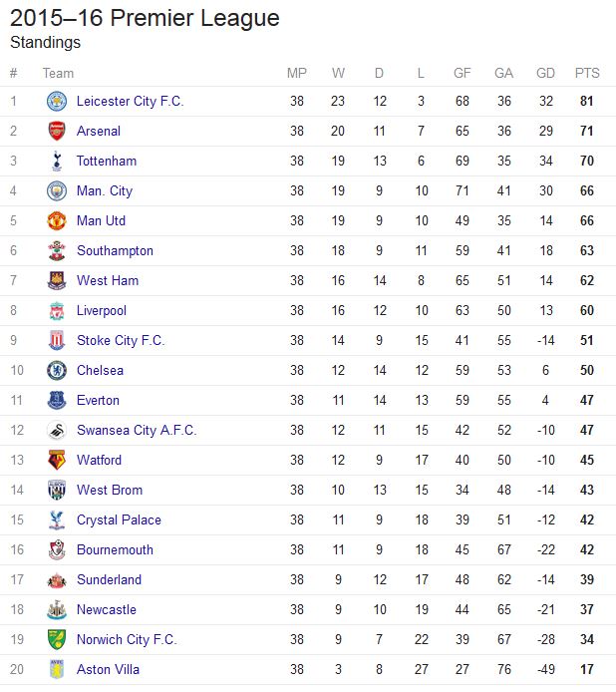Viewport: 616px width, 692px height.
Task: Click the PTS column header
Action: click(587, 73)
